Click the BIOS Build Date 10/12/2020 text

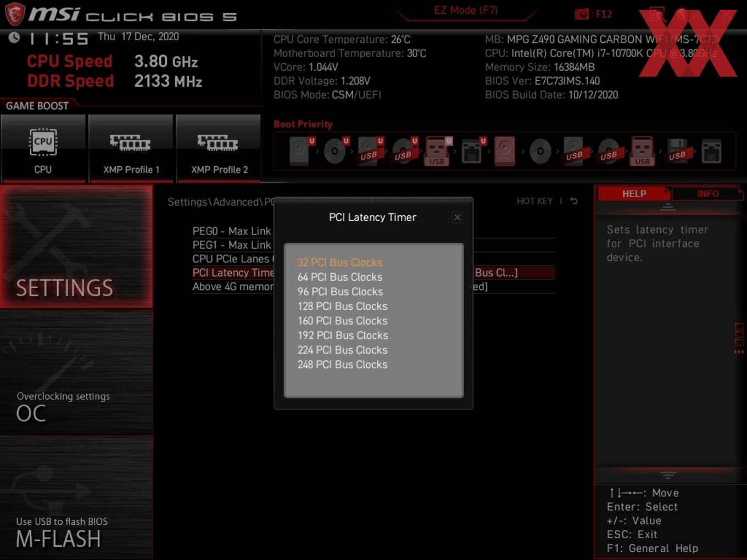point(551,94)
